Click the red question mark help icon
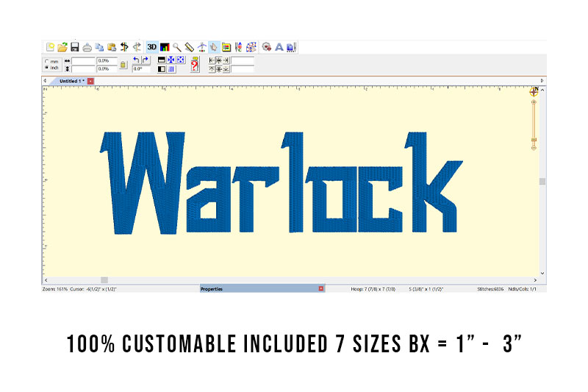This screenshot has height=392, width=588. coord(195,65)
